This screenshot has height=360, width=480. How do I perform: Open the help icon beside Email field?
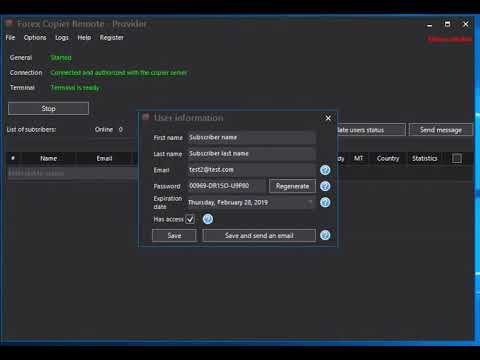point(325,170)
